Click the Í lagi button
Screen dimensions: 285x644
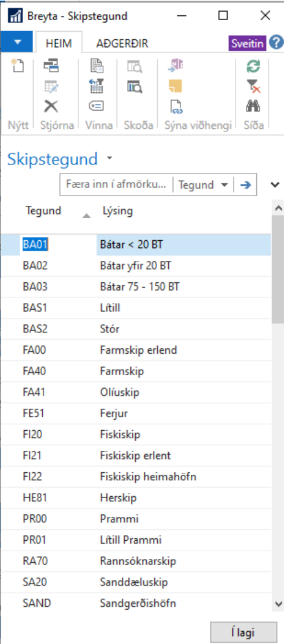click(x=243, y=633)
